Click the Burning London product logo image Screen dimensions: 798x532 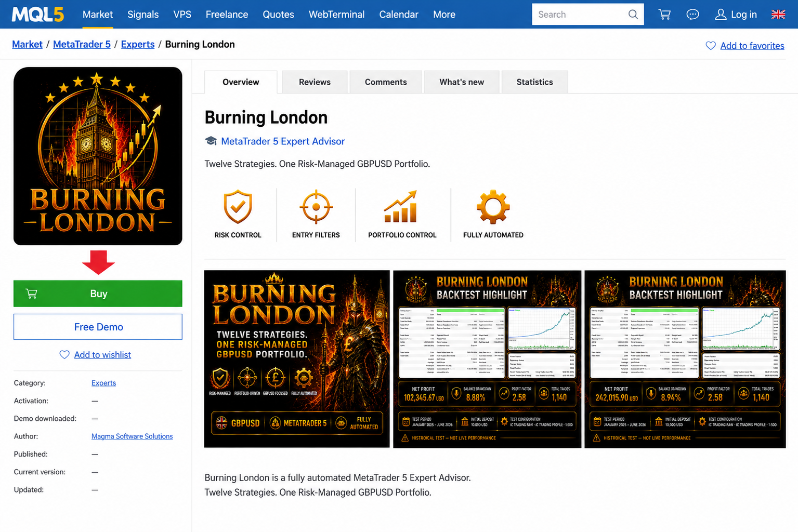(98, 156)
